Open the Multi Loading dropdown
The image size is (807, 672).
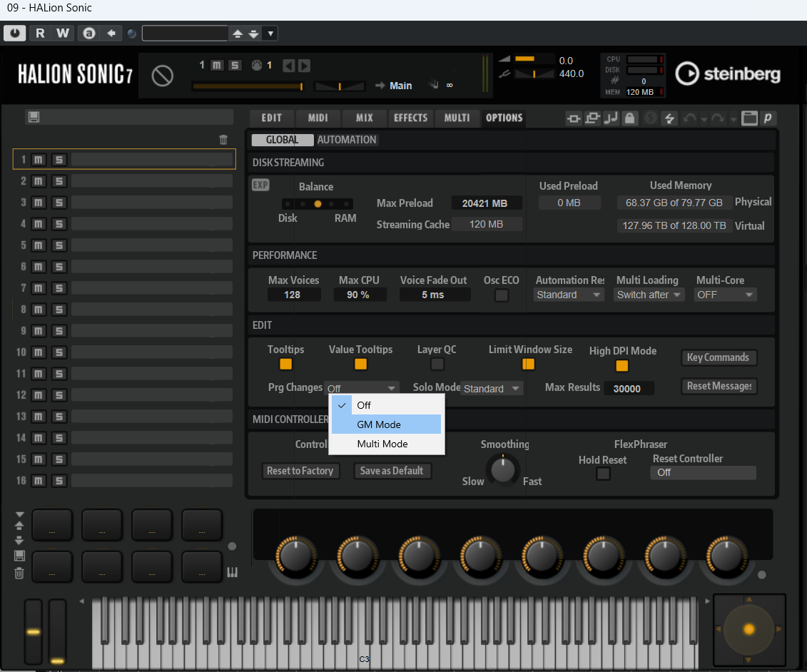pyautogui.click(x=649, y=295)
